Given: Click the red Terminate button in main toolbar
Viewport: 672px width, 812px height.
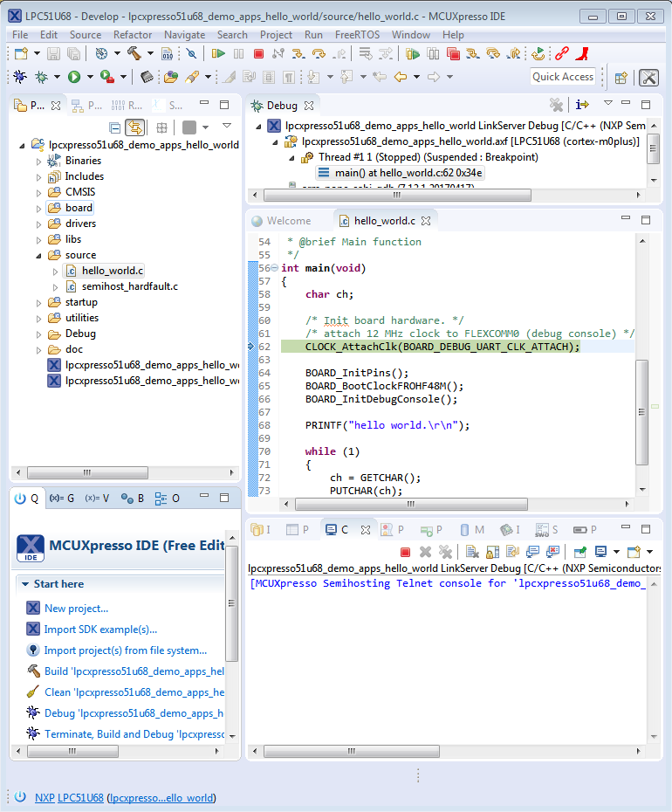Looking at the screenshot, I should pos(258,54).
